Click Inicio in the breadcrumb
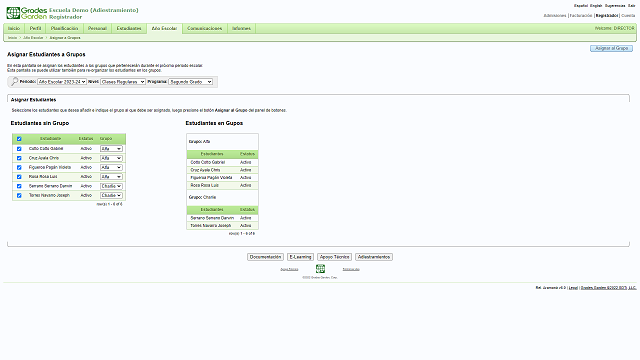 [13, 38]
